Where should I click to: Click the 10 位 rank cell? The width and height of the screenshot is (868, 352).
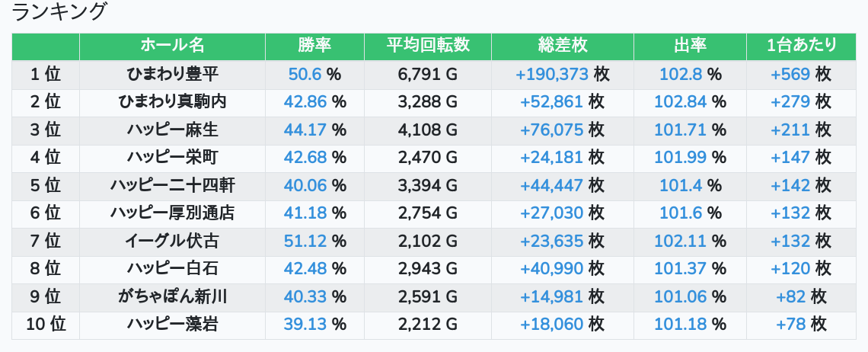coord(46,325)
